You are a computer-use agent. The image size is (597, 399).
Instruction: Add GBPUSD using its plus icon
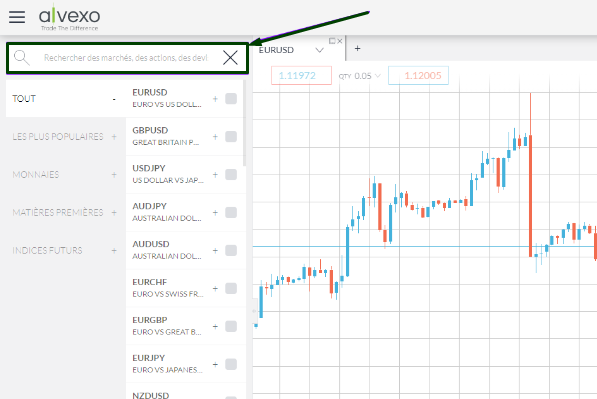[215, 137]
